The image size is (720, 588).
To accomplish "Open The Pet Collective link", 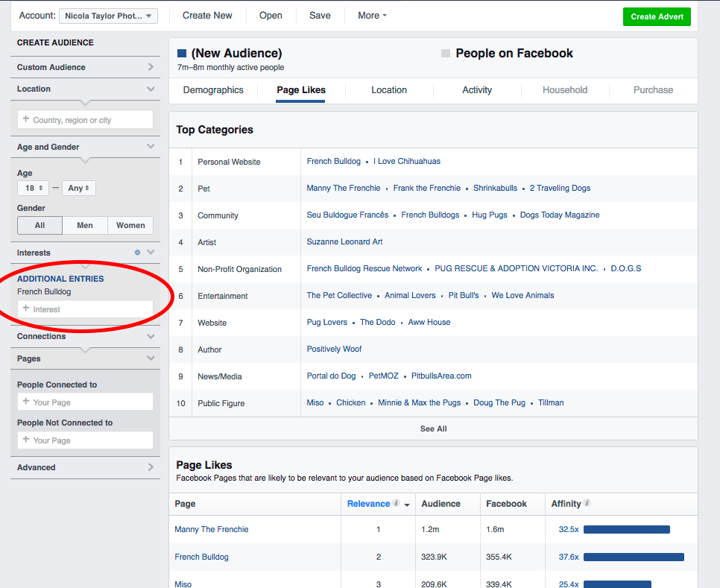I will point(339,295).
